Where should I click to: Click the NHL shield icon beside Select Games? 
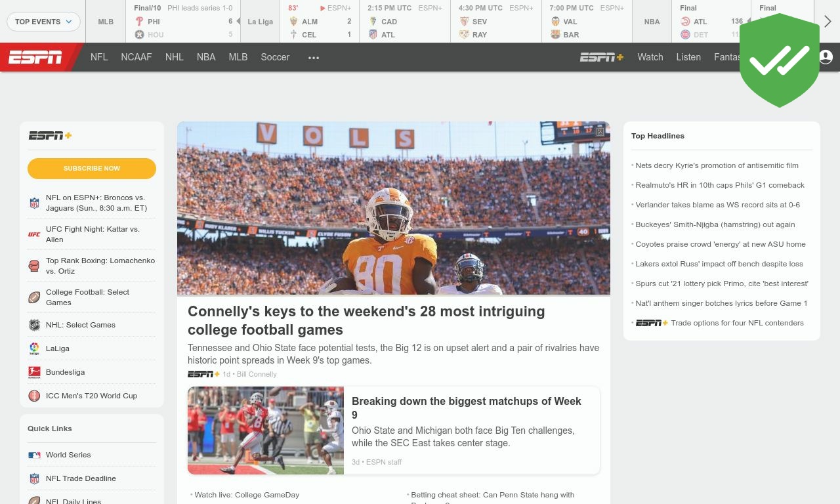(34, 325)
